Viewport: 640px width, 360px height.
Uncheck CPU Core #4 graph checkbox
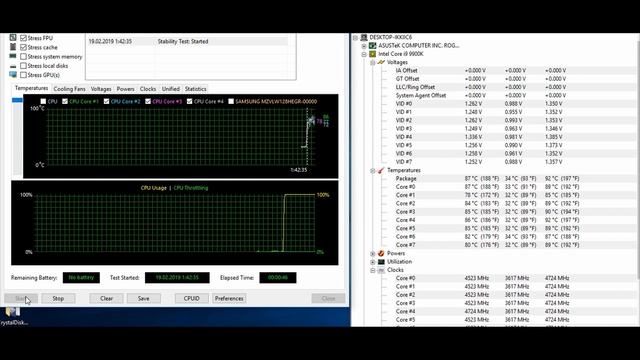click(x=189, y=101)
